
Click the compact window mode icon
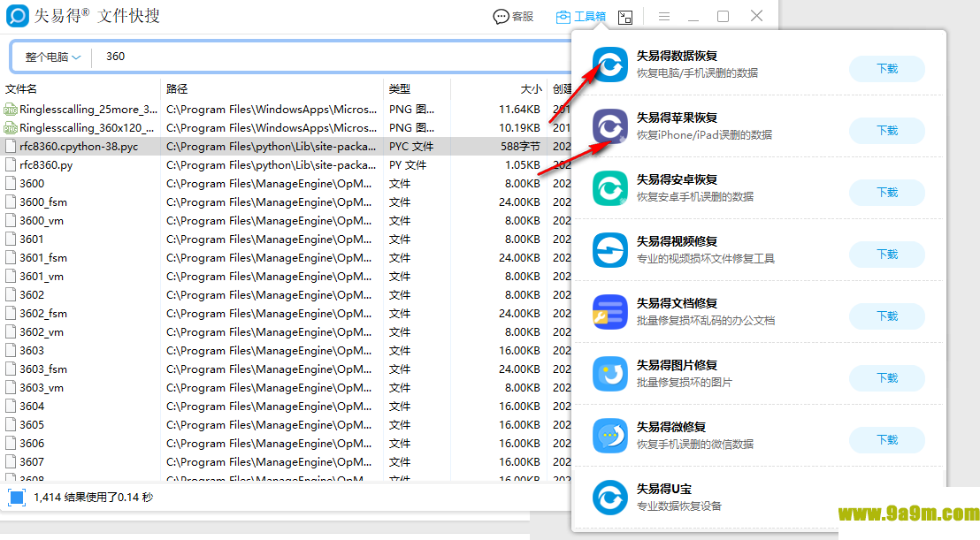[x=625, y=17]
